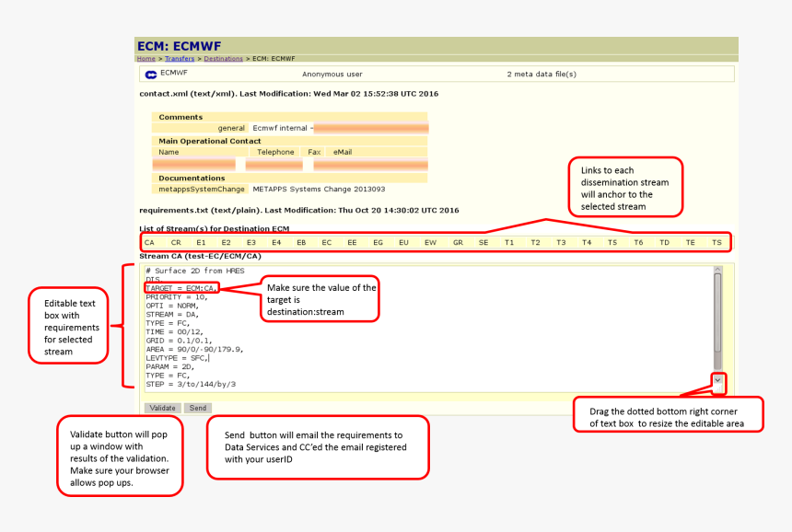The image size is (792, 532).
Task: Jump to stream E1
Action: (x=201, y=242)
